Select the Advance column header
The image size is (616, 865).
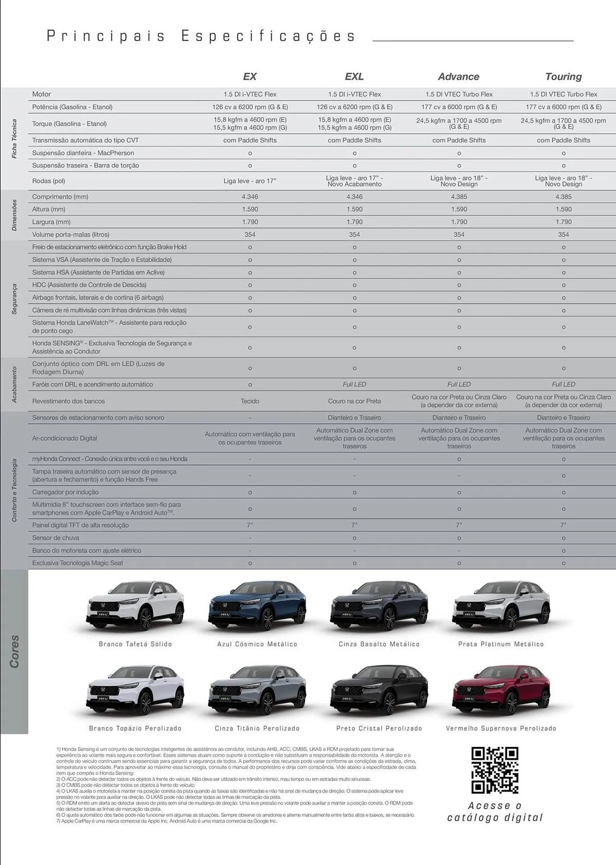pos(459,77)
